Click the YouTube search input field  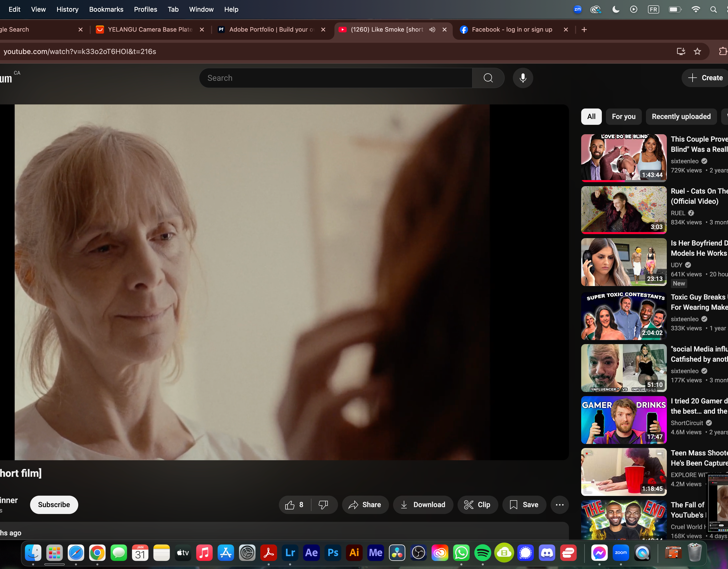[335, 78]
